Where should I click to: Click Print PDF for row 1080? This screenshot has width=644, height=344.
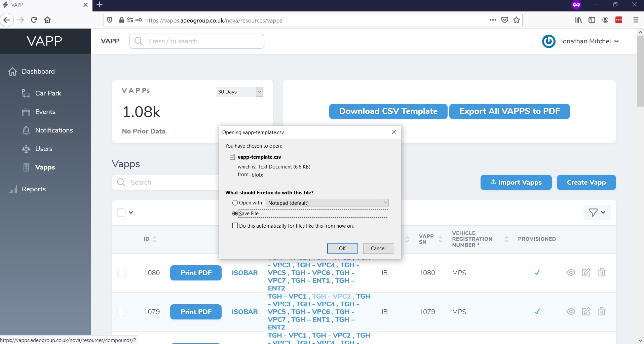[x=196, y=273]
